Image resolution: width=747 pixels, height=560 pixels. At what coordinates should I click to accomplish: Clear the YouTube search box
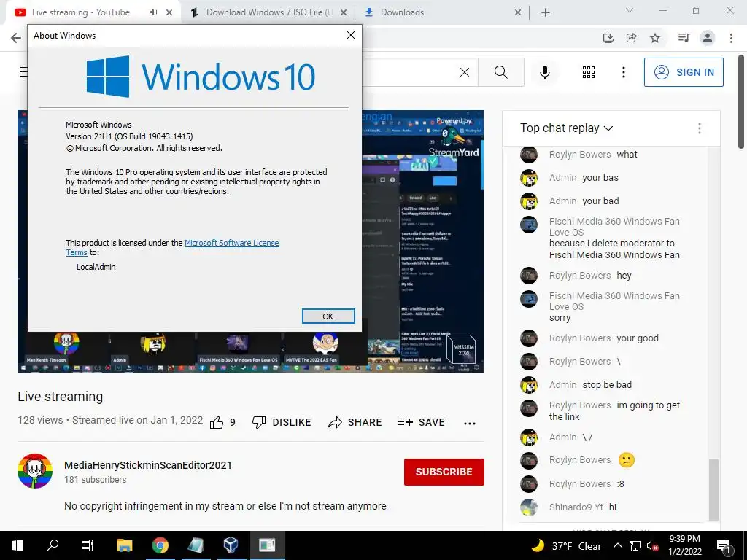click(x=465, y=72)
